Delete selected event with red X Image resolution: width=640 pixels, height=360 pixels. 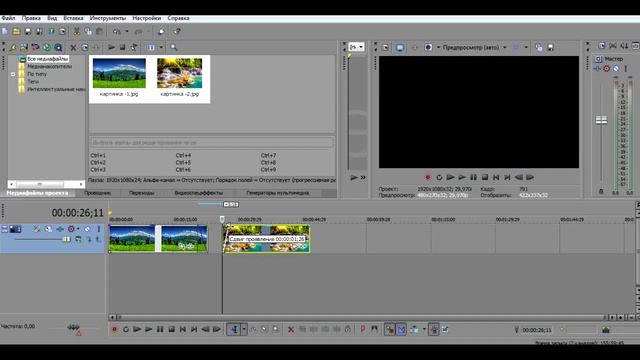tap(291, 329)
